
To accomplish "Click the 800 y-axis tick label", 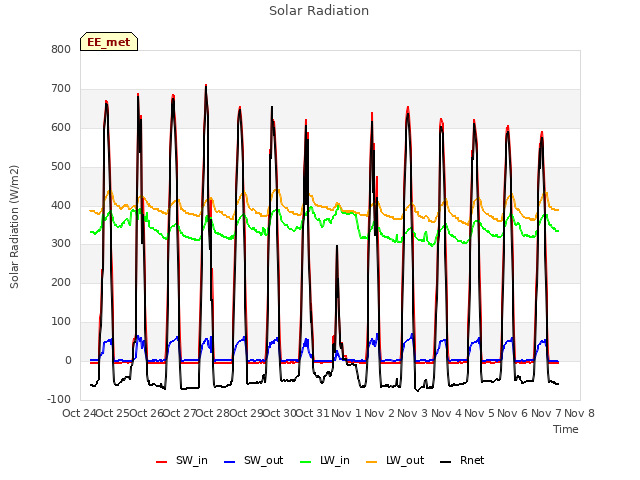I will pos(61,50).
